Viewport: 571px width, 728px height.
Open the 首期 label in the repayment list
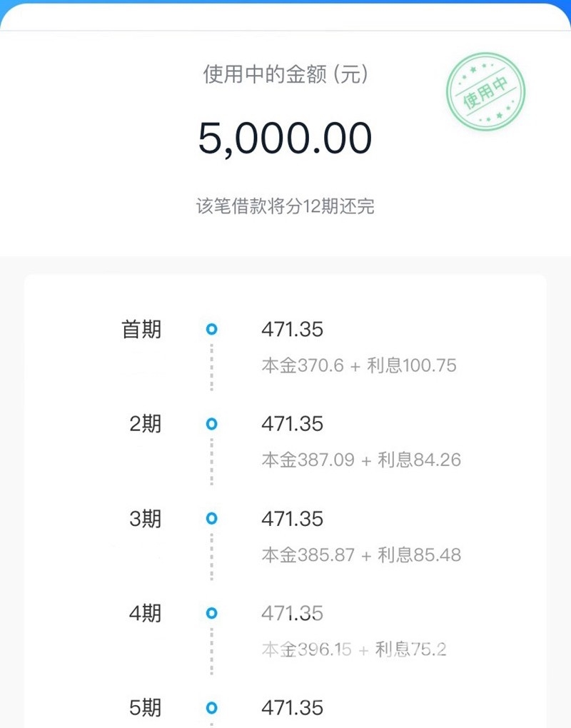(141, 329)
